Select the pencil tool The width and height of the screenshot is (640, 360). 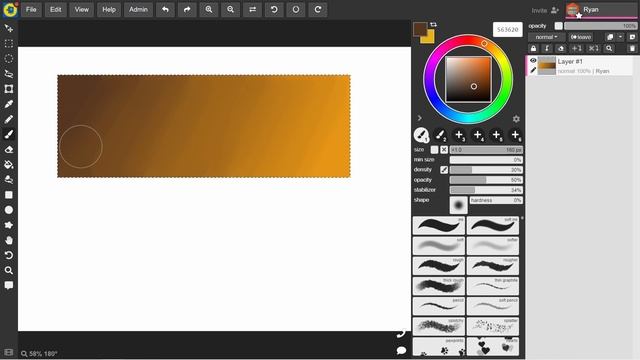click(9, 119)
